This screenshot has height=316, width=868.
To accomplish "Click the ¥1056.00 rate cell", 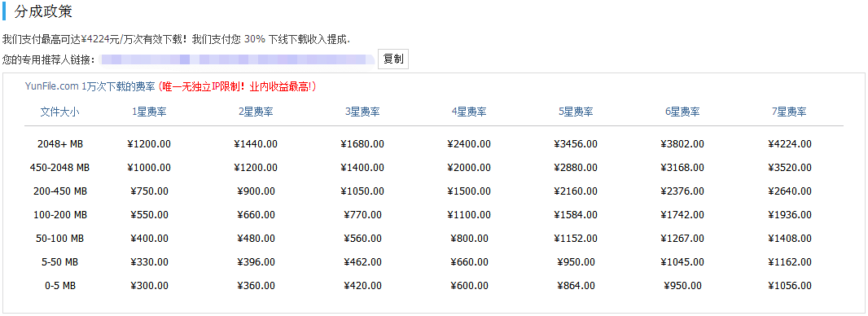I will tap(789, 286).
